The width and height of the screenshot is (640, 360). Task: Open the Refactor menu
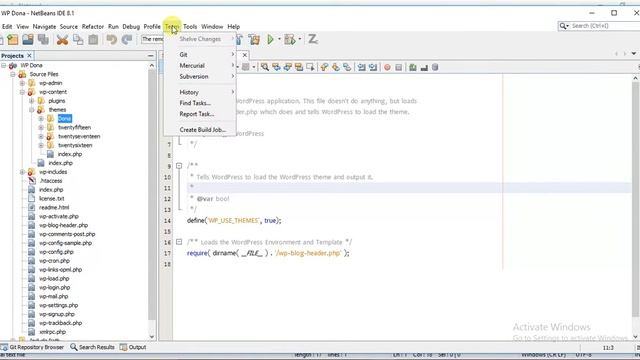[93, 27]
